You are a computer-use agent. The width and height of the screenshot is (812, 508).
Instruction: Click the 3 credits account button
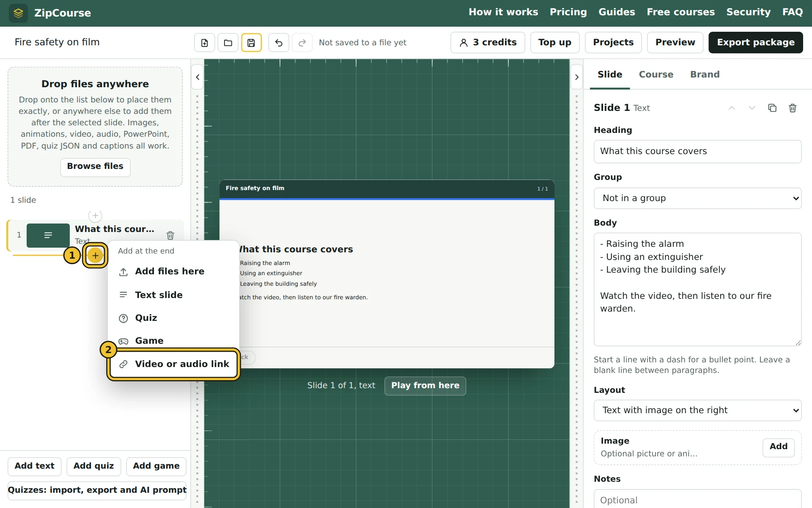tap(488, 43)
